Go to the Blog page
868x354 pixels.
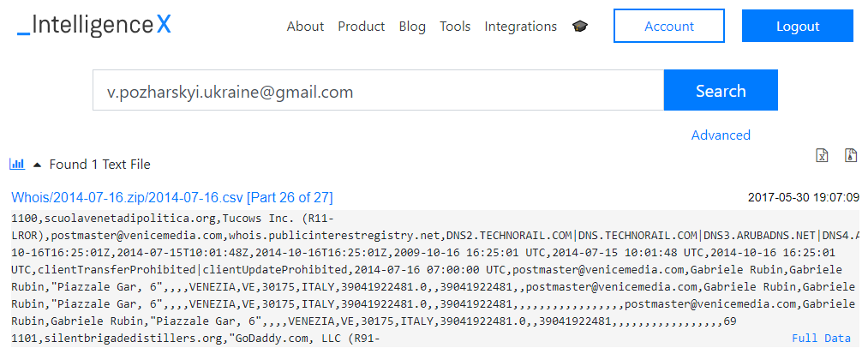point(412,27)
